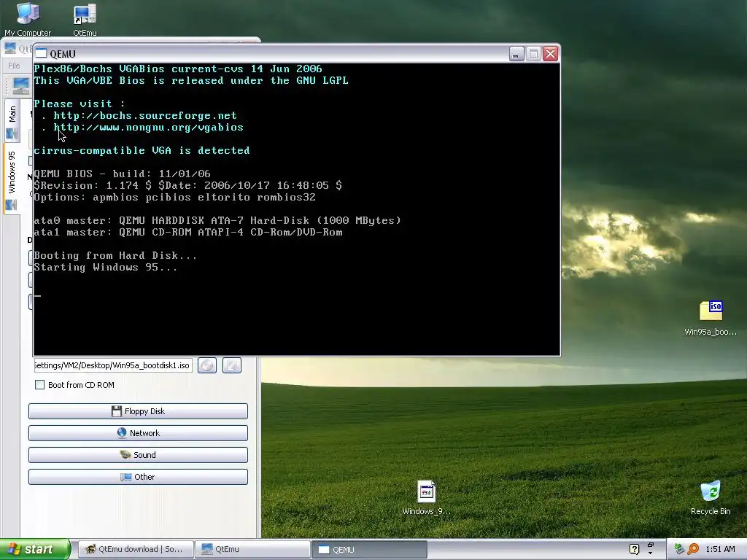Click 'cirrus-compatible VGA is detected' line

(x=142, y=150)
